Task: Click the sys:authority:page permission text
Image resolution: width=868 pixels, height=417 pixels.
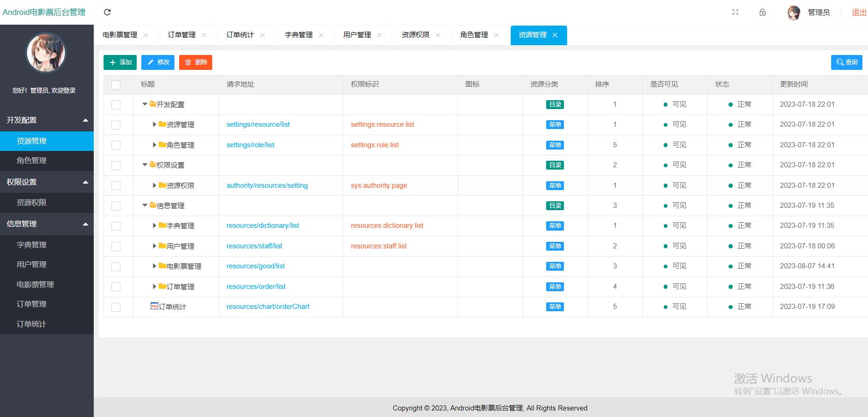Action: (379, 185)
